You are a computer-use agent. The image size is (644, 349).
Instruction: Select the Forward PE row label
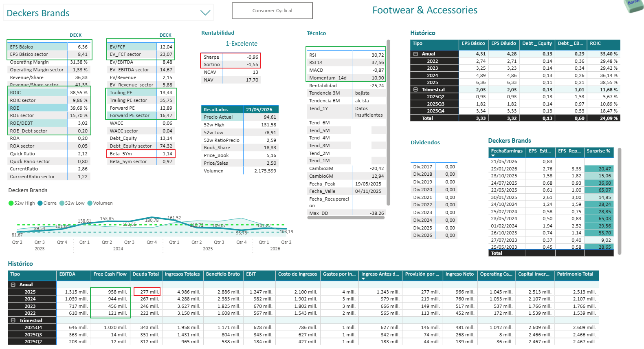tap(122, 108)
